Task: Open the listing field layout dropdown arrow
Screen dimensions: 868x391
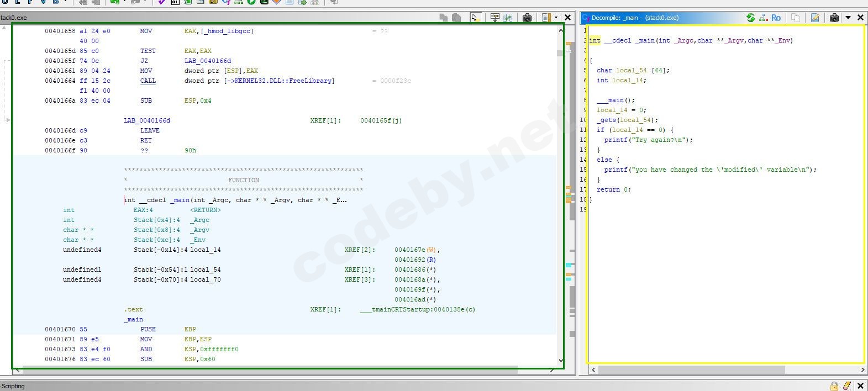Action: click(x=555, y=18)
